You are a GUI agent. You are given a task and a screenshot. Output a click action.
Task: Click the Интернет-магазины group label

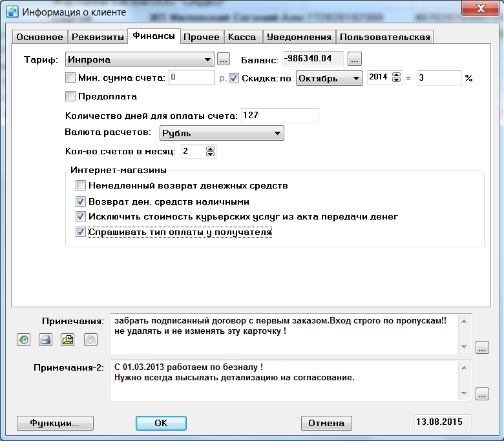(118, 170)
